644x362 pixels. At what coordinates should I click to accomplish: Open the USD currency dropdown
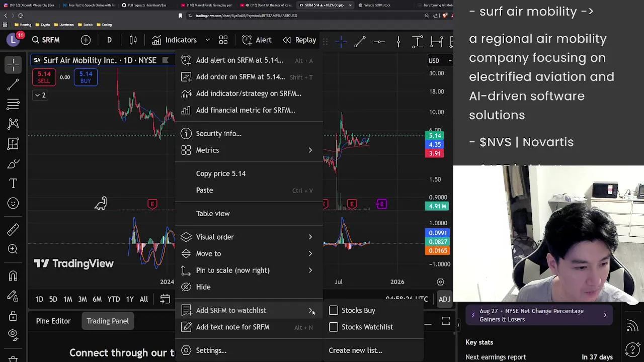[440, 61]
